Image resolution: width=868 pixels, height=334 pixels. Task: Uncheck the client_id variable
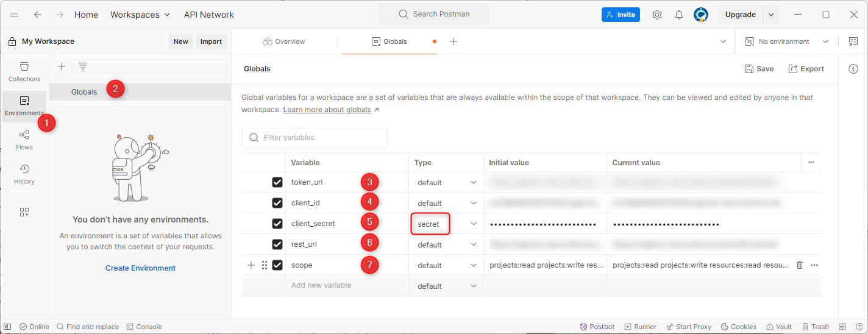(277, 203)
